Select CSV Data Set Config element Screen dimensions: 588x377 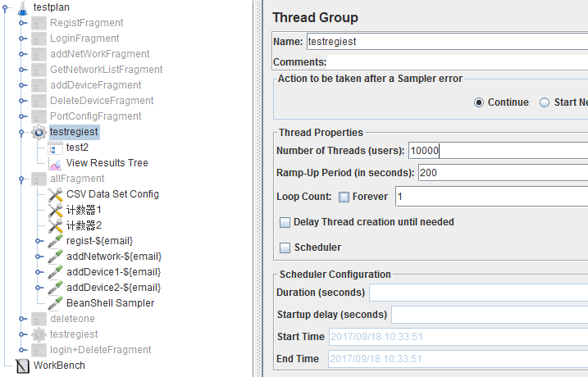[x=112, y=194]
